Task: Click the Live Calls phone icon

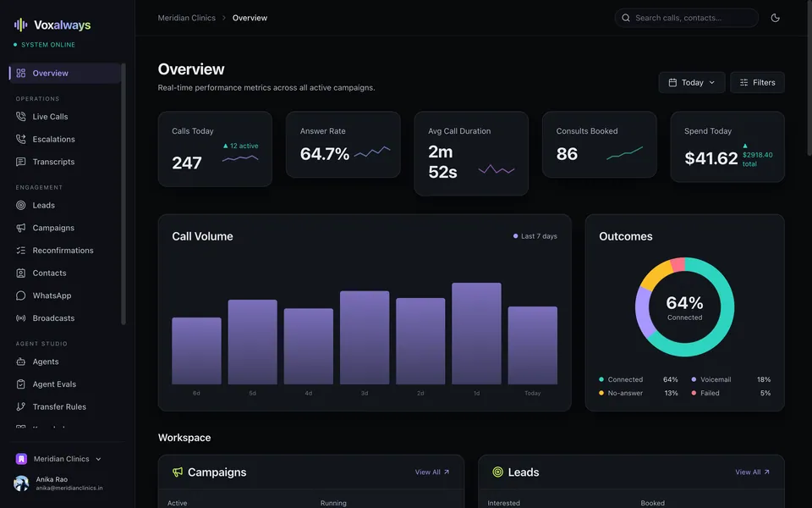Action: pyautogui.click(x=20, y=117)
